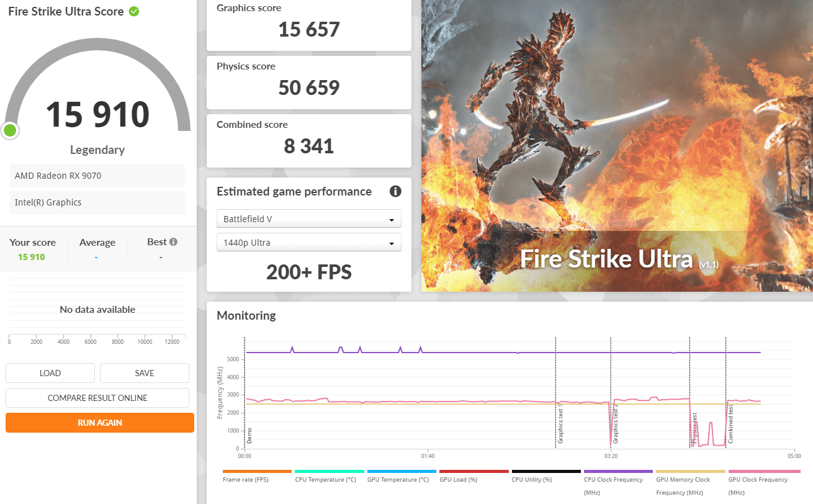The width and height of the screenshot is (813, 504).
Task: Click the green Your score value
Action: (32, 257)
